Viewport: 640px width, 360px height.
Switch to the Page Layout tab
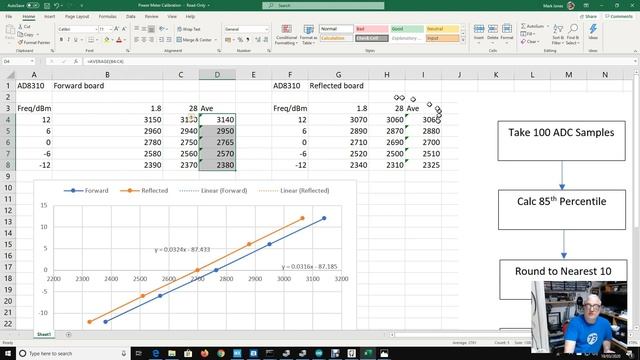77,17
